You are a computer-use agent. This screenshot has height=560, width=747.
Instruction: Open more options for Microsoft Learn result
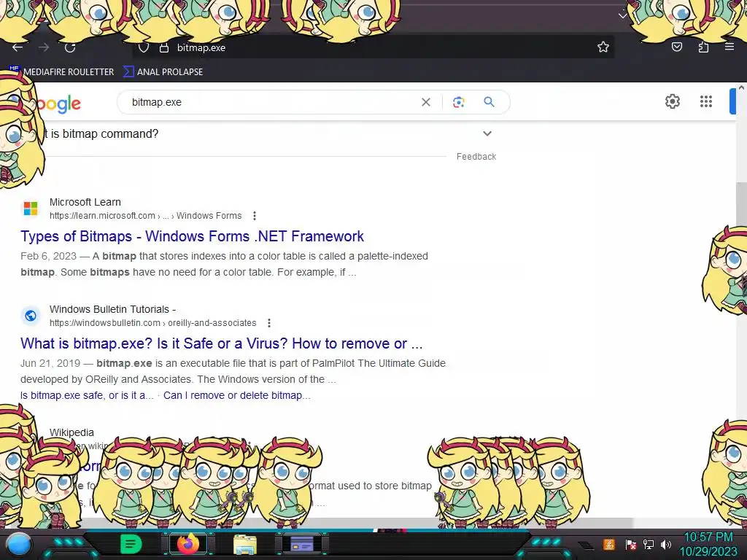point(255,216)
